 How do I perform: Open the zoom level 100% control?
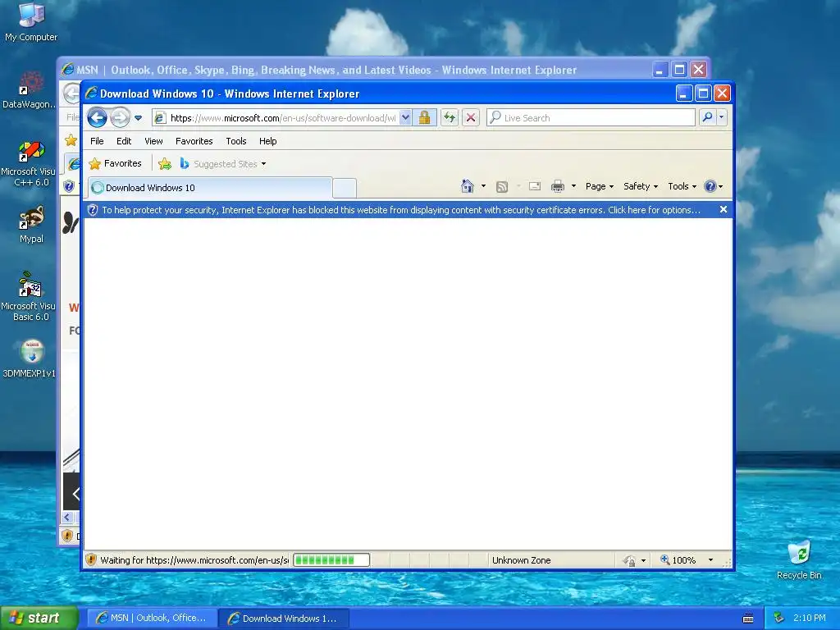(x=678, y=560)
